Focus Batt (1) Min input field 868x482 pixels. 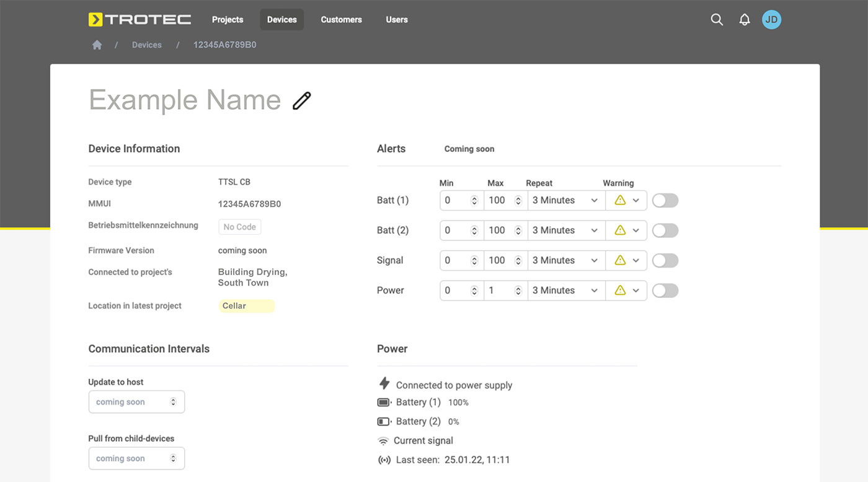(461, 200)
